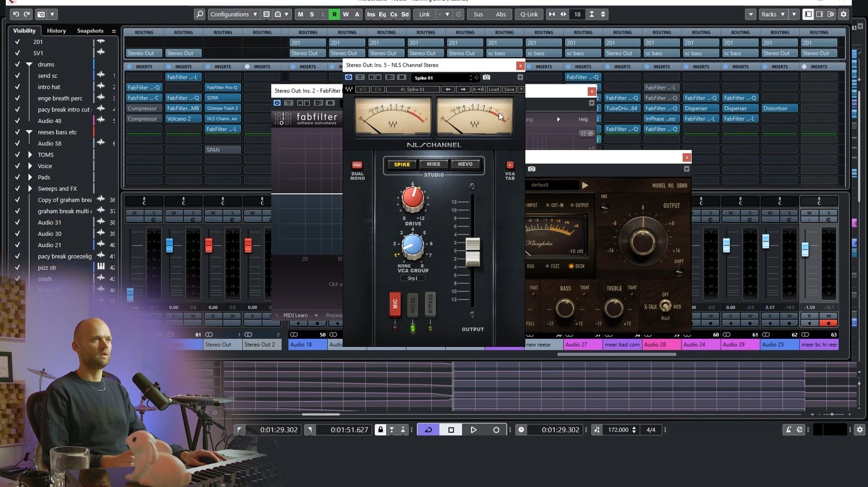This screenshot has width=868, height=487.
Task: Click the Dual Mono link icon
Action: pos(357,165)
